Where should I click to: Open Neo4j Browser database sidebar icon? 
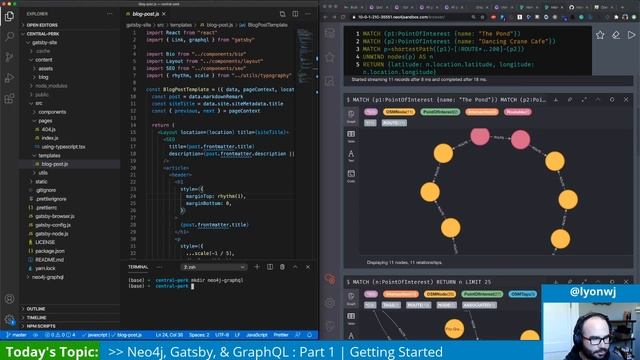tap(330, 33)
